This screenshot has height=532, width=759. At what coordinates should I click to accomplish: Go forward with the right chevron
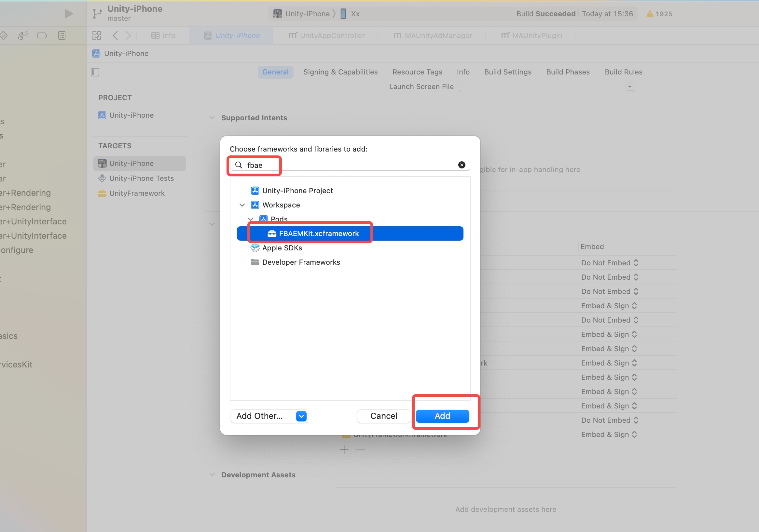128,35
